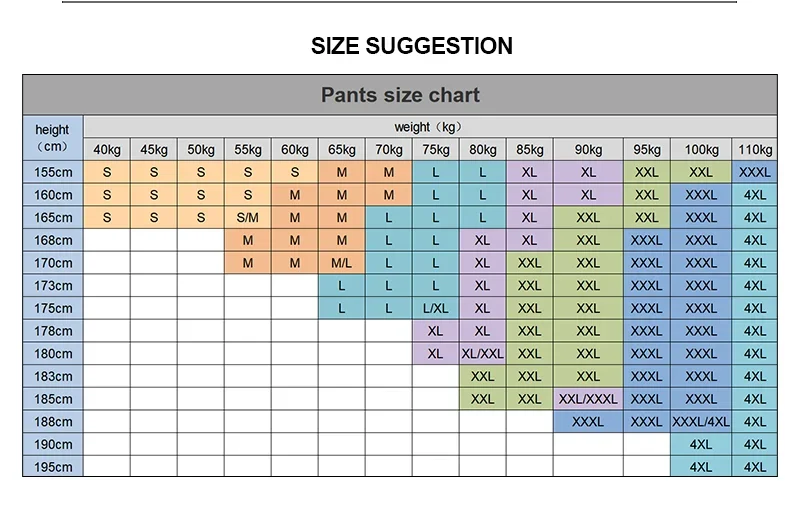Screen dimensions: 800x514
Task: Click the S/M size cell
Action: 248,217
